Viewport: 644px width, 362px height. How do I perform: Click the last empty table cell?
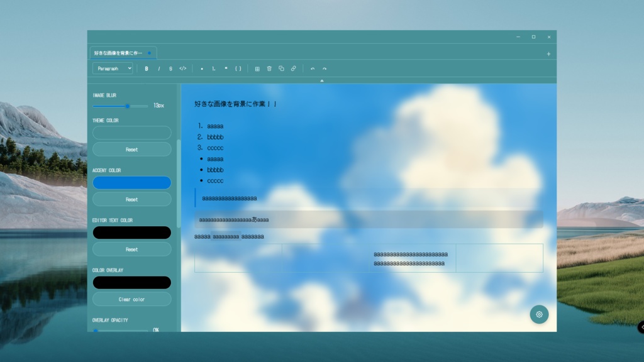[x=499, y=258]
